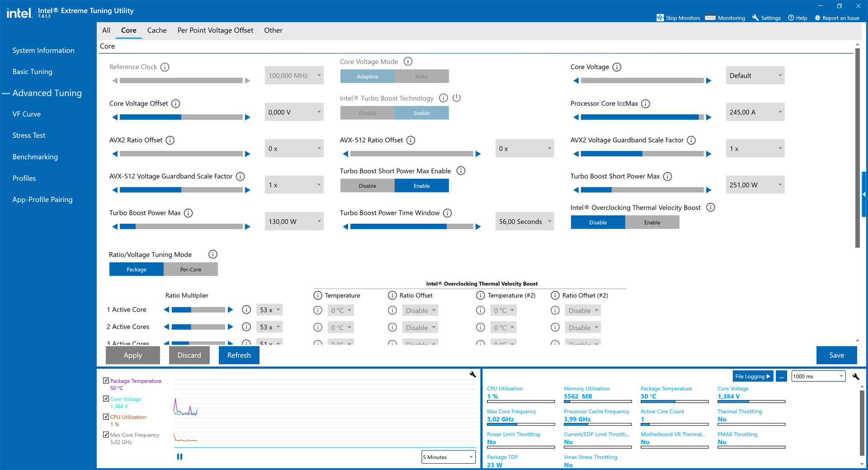Increase Core Voltage Offset with right arrow
Image resolution: width=868 pixels, height=470 pixels.
[x=248, y=117]
